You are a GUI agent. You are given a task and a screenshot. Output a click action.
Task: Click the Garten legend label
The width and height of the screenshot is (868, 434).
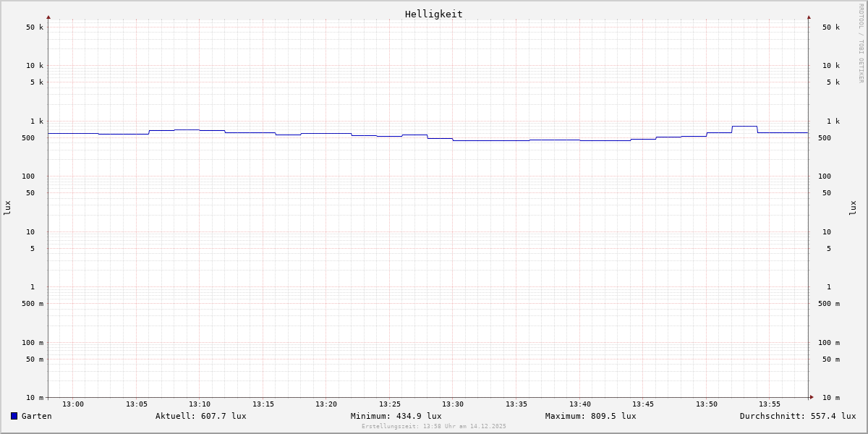pos(36,416)
